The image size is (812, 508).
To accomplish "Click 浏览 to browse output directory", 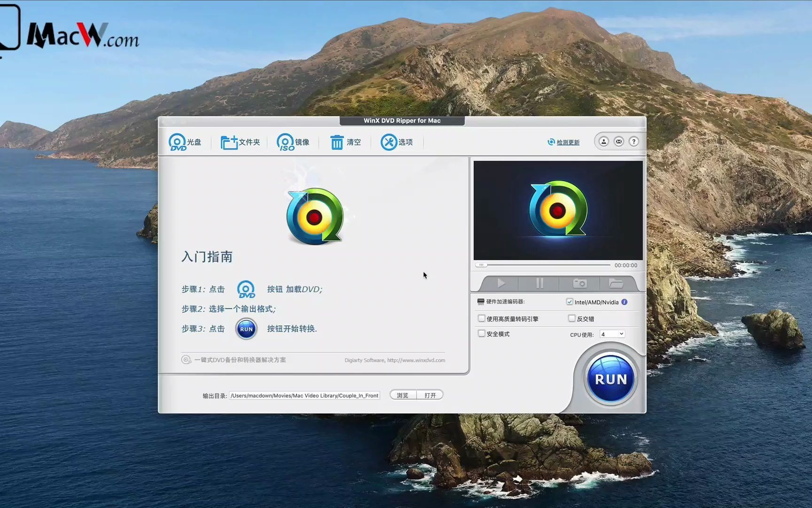I will coord(402,395).
